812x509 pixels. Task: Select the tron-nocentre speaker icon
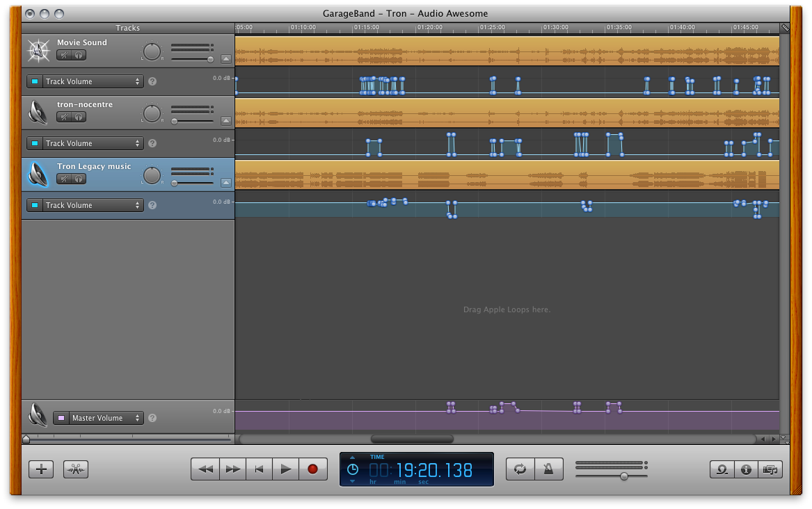[x=38, y=112]
